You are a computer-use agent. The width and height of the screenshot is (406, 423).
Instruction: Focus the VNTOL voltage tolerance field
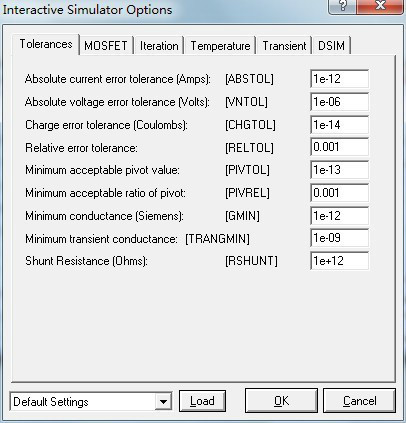339,102
